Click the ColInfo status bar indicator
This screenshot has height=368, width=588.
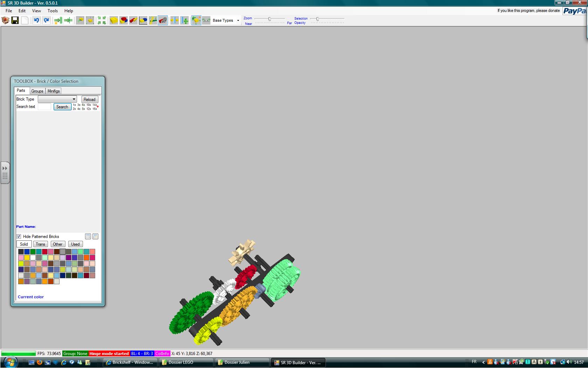162,354
